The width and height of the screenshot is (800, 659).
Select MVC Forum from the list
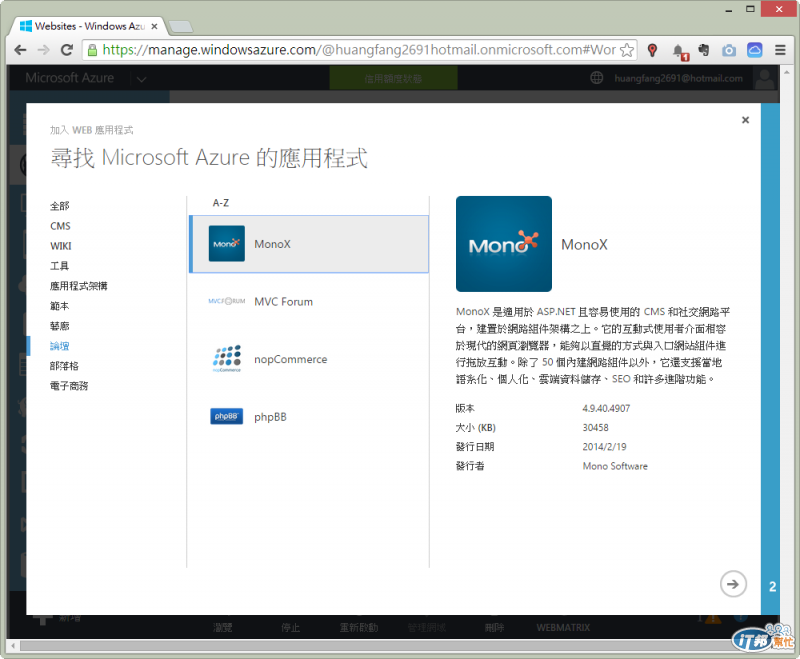(284, 302)
